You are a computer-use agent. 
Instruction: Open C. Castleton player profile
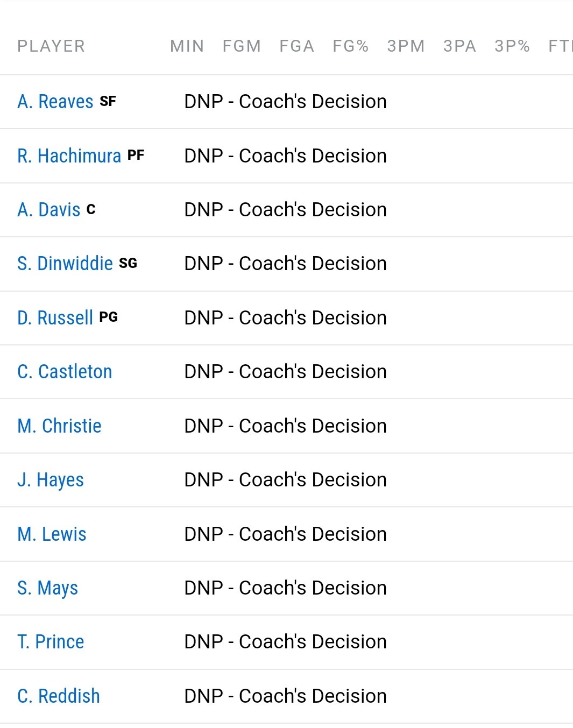pyautogui.click(x=65, y=372)
